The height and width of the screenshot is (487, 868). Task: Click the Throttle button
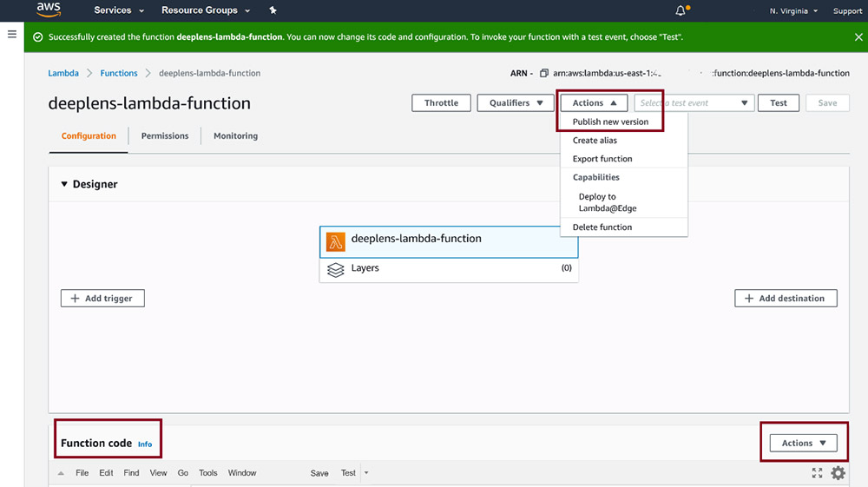point(441,103)
